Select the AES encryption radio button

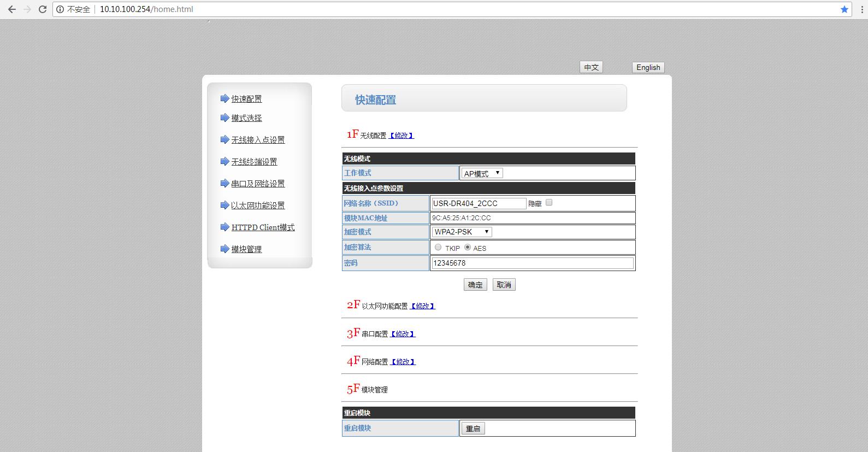pos(467,247)
